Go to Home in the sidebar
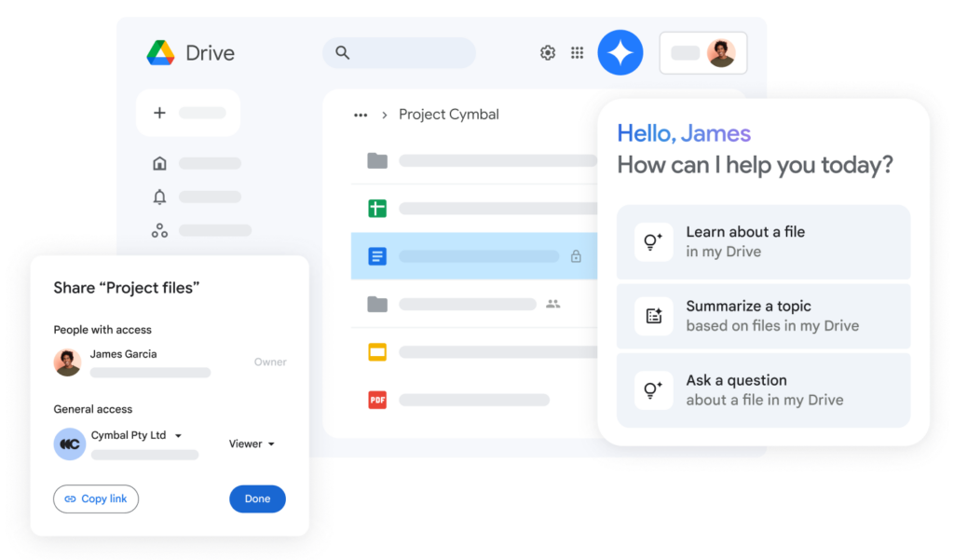954x560 pixels. point(159,163)
